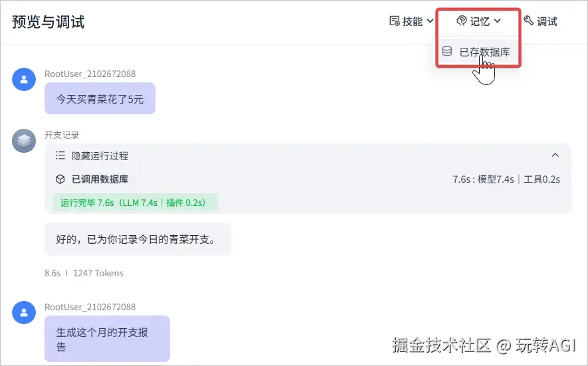Click the green 运行完毕 7.6s status badge

pyautogui.click(x=136, y=203)
